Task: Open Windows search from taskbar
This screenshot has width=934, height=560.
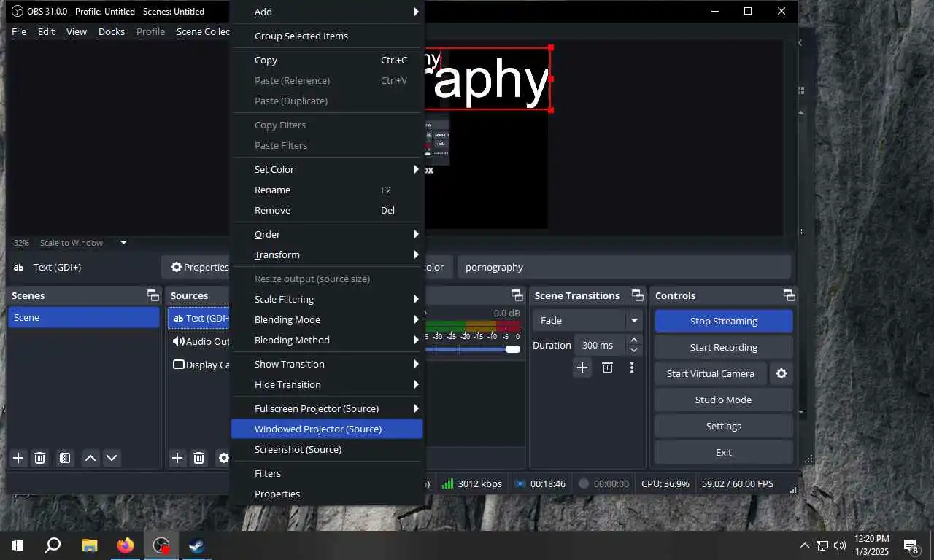Action: pyautogui.click(x=53, y=545)
